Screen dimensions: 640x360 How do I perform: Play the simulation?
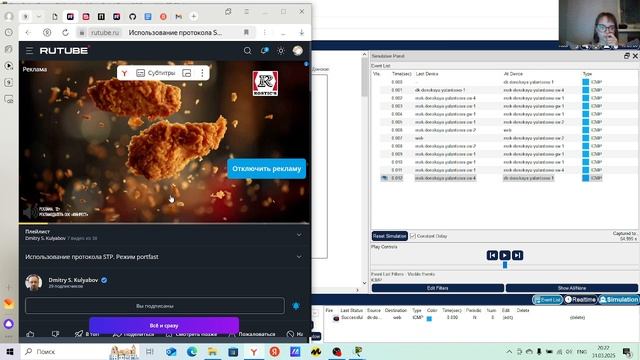click(505, 256)
